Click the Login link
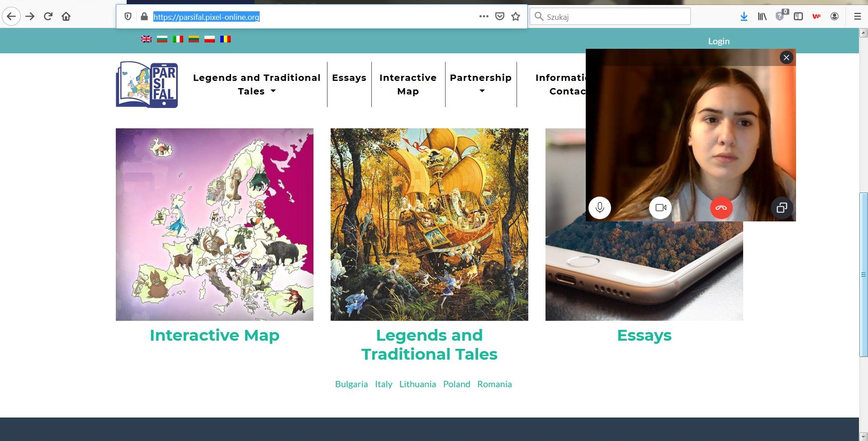 (718, 41)
